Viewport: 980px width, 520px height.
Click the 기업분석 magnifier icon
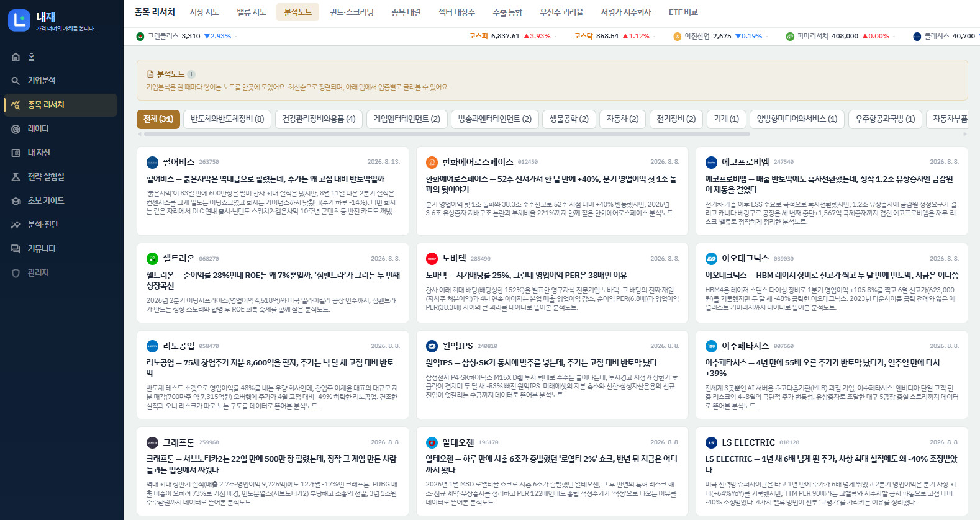tap(16, 81)
